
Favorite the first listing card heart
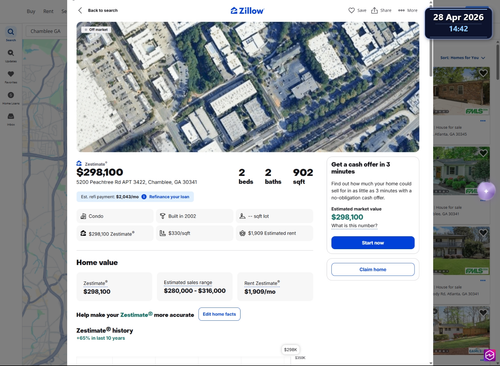[x=483, y=73]
